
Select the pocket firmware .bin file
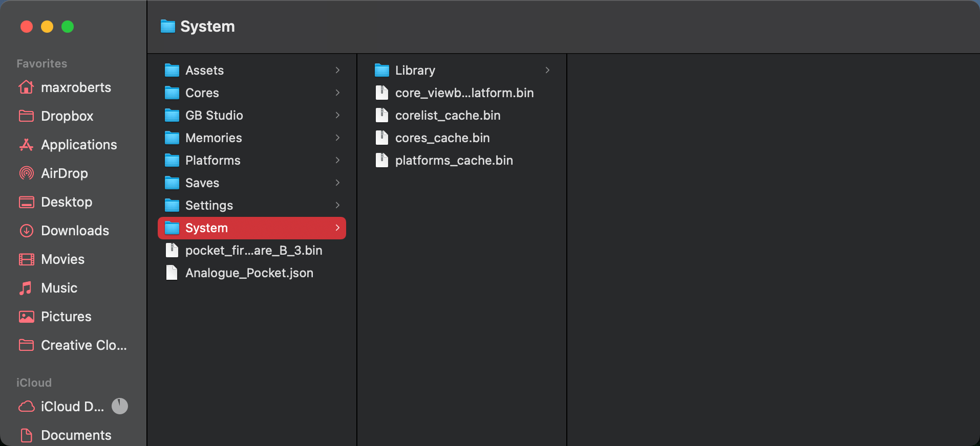pos(253,250)
